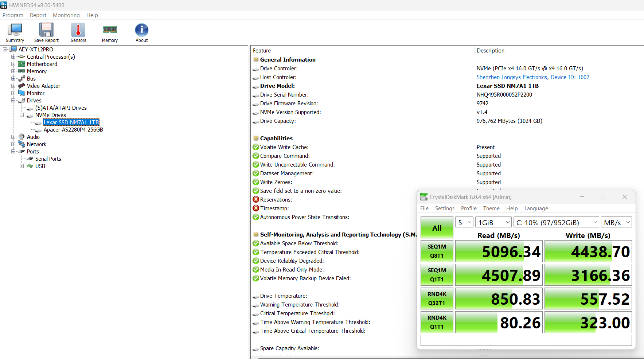Select (S)ATA/ATAPI Drives tree item
The width and height of the screenshot is (644, 359).
[61, 108]
